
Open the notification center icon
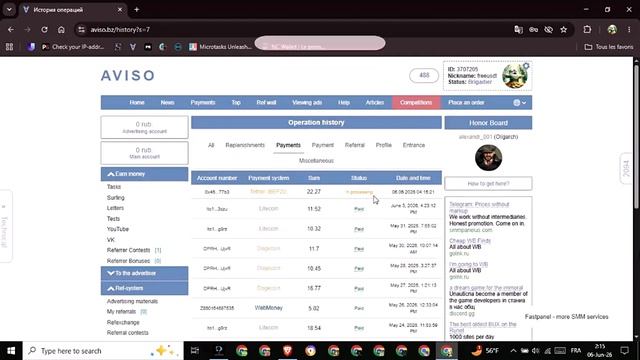(x=624, y=351)
